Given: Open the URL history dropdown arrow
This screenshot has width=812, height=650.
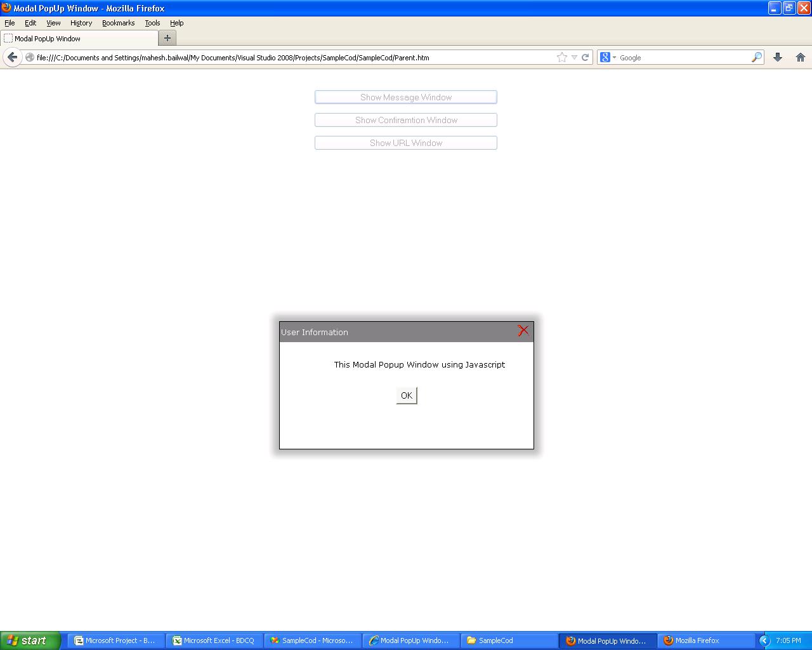Looking at the screenshot, I should [574, 57].
